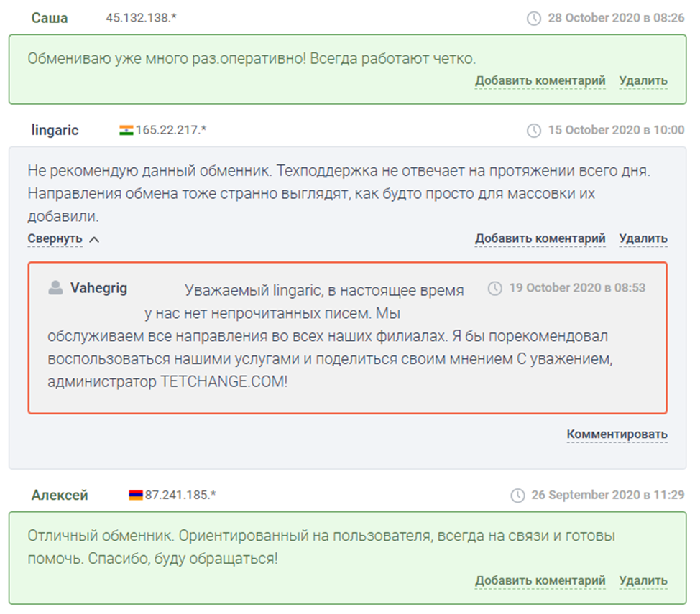This screenshot has width=700, height=614.
Task: Click the Vahegrig user avatar icon
Action: [55, 288]
